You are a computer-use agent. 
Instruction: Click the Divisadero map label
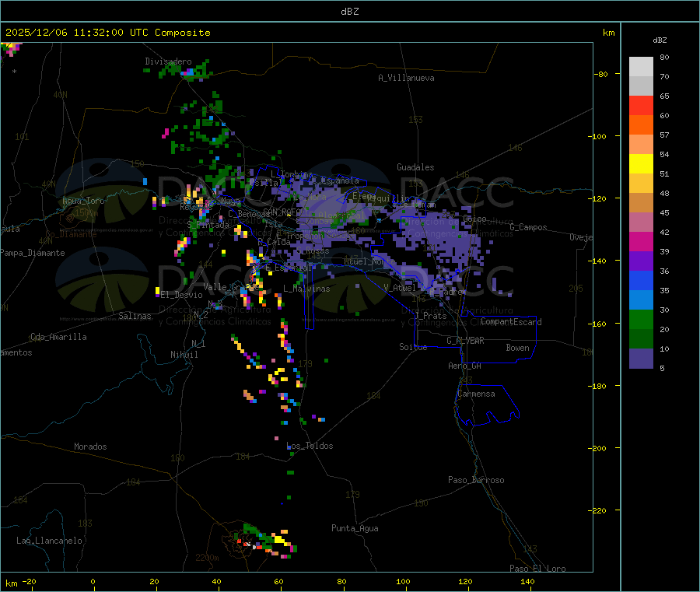(x=168, y=61)
